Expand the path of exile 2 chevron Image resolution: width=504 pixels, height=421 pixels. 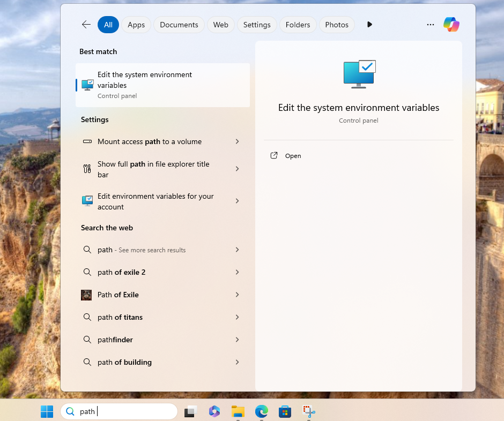(x=237, y=272)
